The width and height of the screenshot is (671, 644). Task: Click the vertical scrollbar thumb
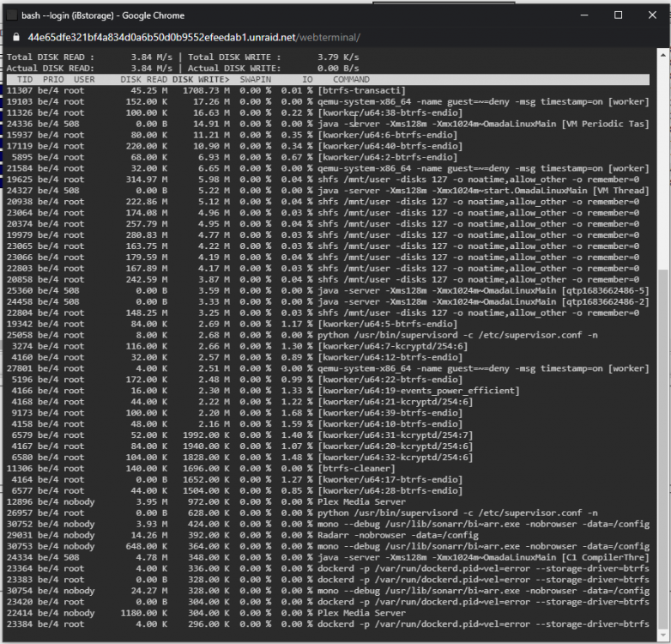pyautogui.click(x=663, y=449)
